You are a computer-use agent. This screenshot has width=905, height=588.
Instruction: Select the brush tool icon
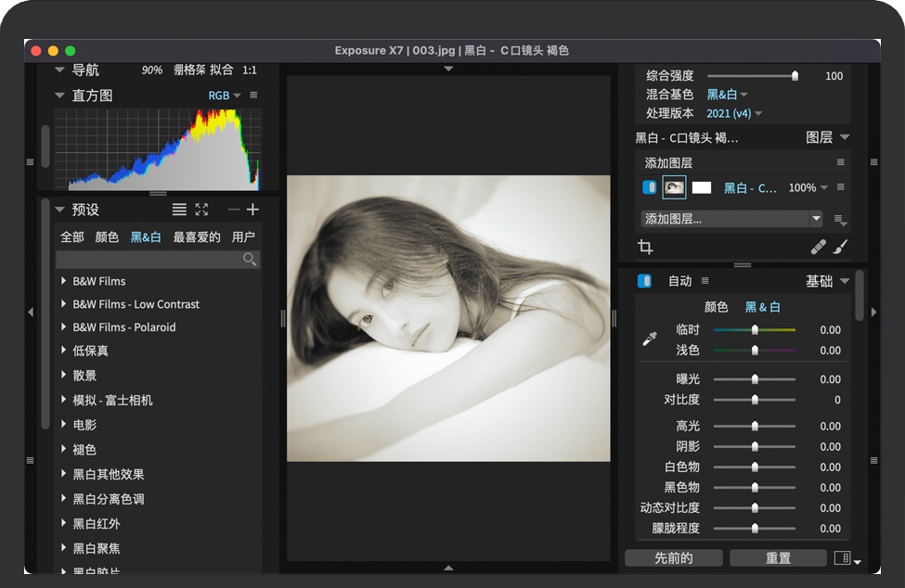point(840,247)
